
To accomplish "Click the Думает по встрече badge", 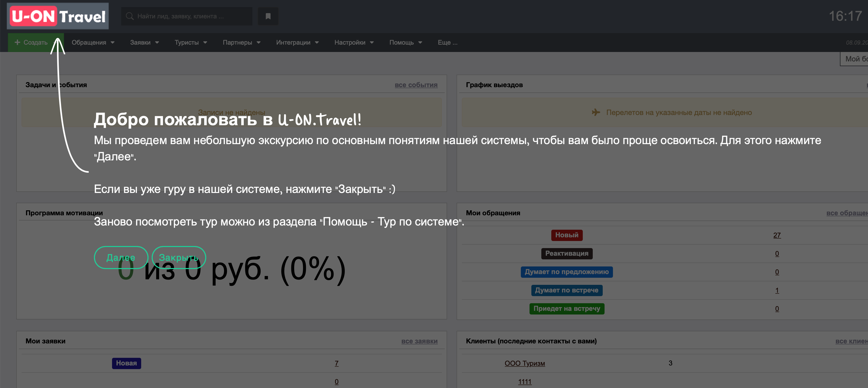I will [x=567, y=290].
